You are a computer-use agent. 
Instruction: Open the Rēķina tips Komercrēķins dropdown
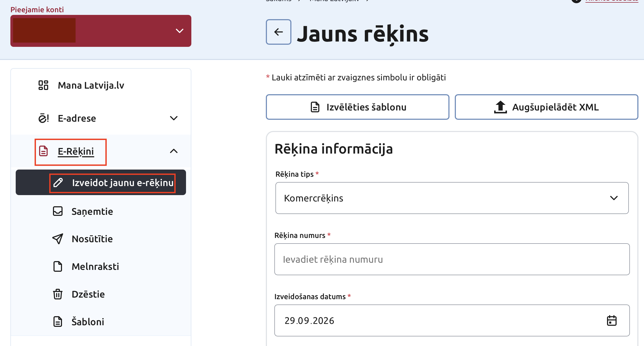(x=452, y=198)
